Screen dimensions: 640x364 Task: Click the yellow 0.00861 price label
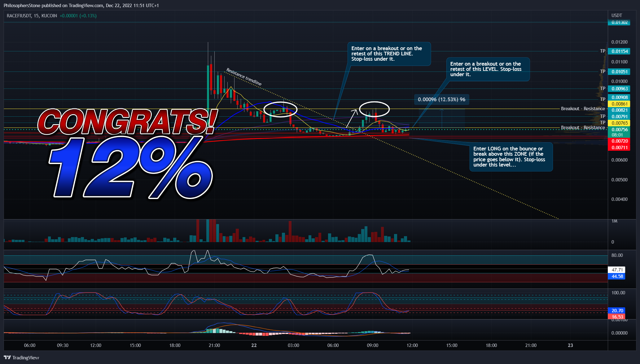(619, 104)
